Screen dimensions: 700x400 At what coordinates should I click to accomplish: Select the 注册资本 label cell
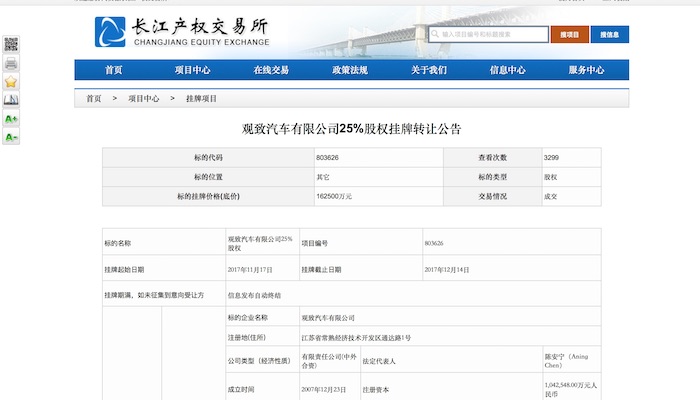pos(451,388)
